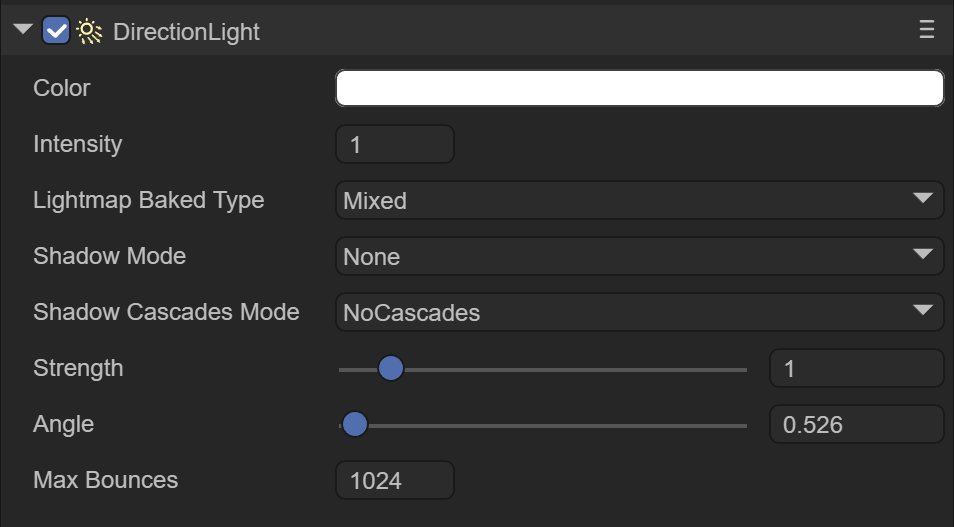Disable the DirectionLight component checkbox
Screen dimensions: 954x527
click(x=57, y=32)
